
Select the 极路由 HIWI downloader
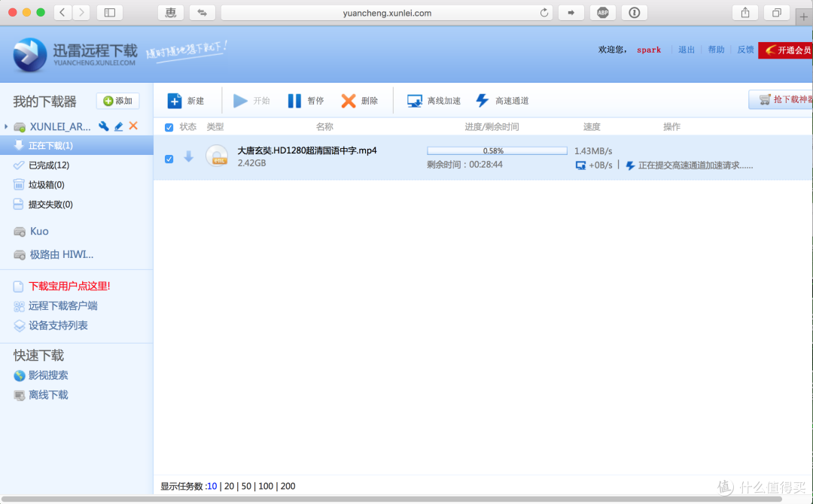click(x=62, y=254)
